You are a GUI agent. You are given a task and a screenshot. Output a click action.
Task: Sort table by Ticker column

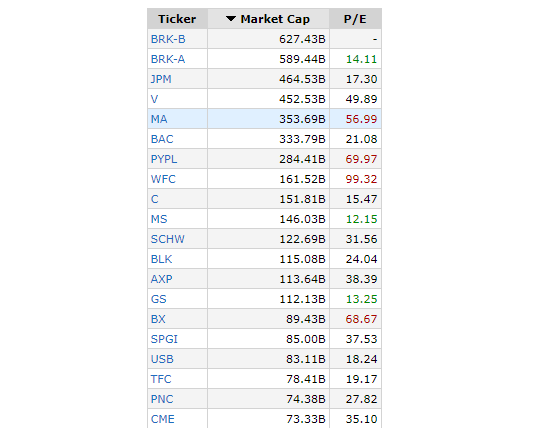pos(177,19)
